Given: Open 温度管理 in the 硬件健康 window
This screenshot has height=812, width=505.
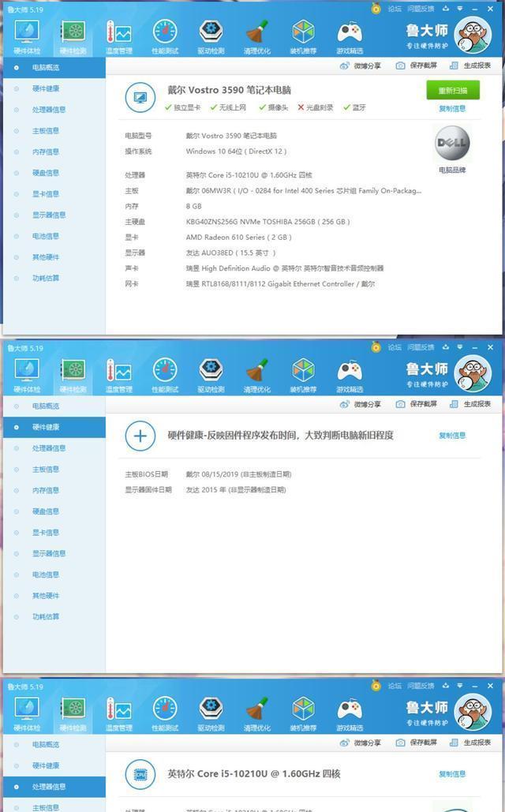Looking at the screenshot, I should pyautogui.click(x=118, y=375).
